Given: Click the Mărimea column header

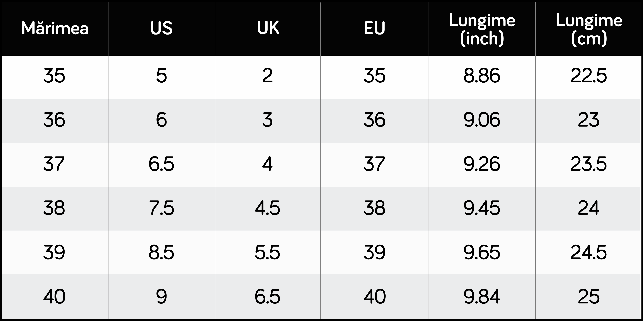Looking at the screenshot, I should [x=55, y=28].
